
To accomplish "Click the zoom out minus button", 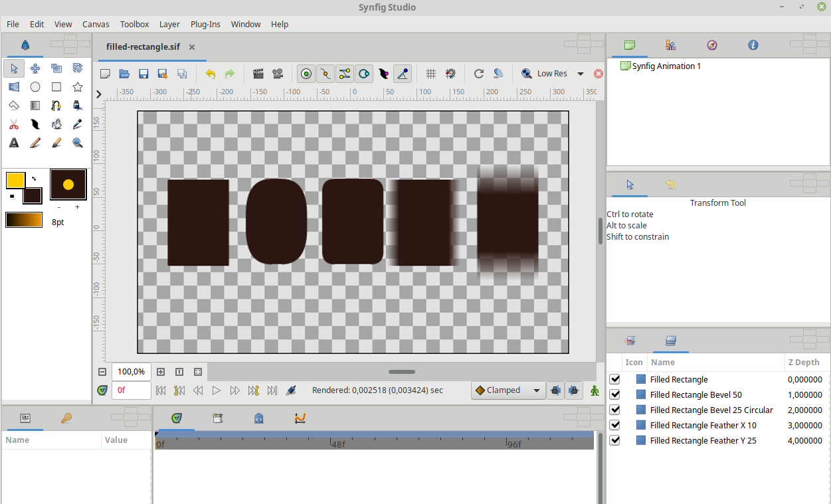I will 102,372.
